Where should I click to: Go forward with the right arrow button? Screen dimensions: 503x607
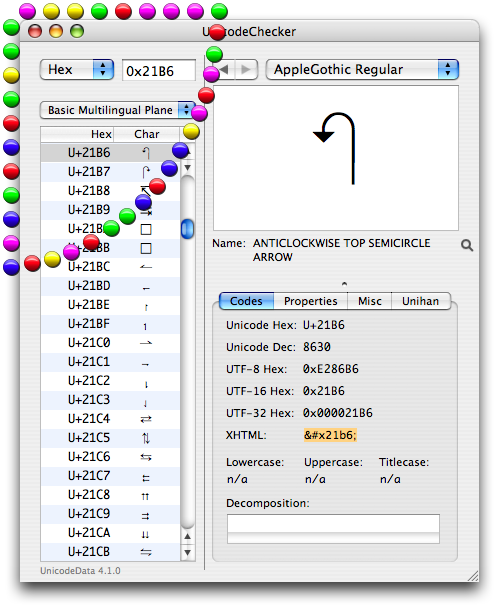[x=246, y=70]
